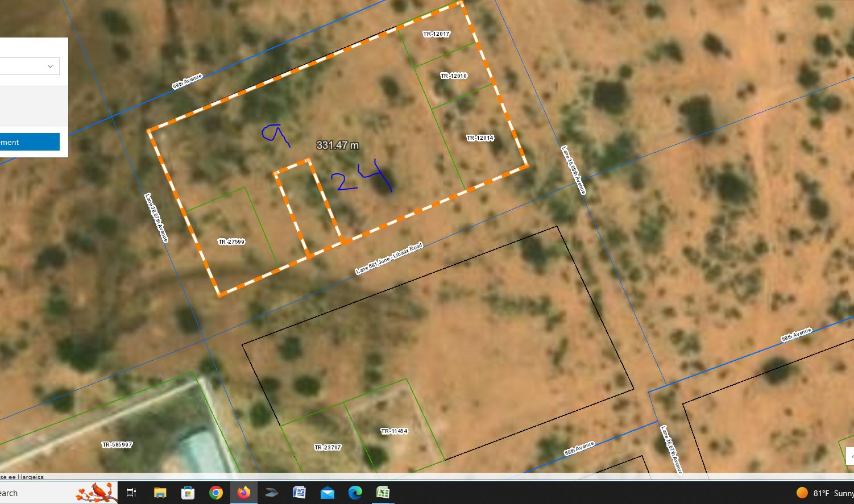Click the TR-12014 parcel label
Viewport: 854px width, 504px height.
[x=480, y=138]
